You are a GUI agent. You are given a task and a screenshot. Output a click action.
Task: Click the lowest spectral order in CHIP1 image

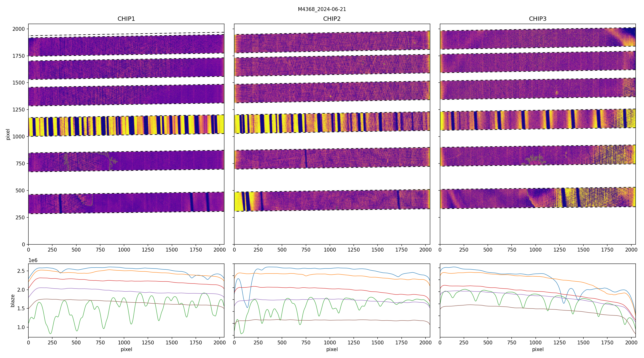coord(126,203)
